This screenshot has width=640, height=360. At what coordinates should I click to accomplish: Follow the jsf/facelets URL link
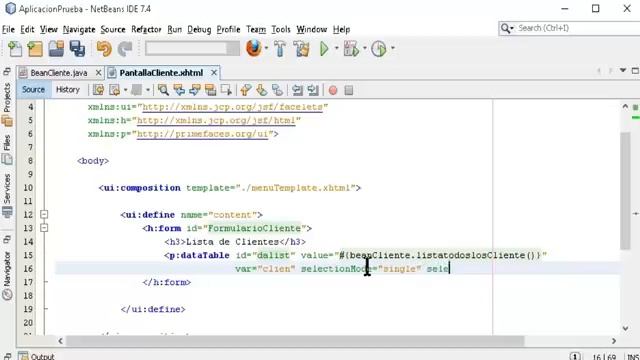point(232,107)
